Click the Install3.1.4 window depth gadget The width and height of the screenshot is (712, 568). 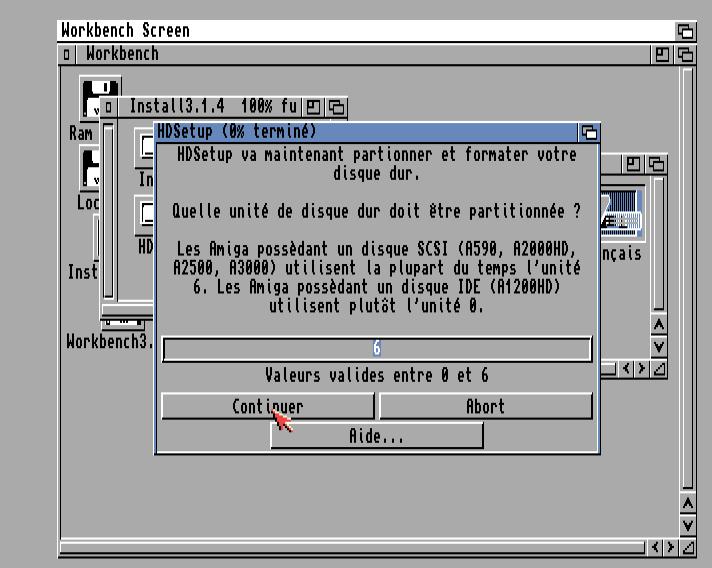pos(336,107)
